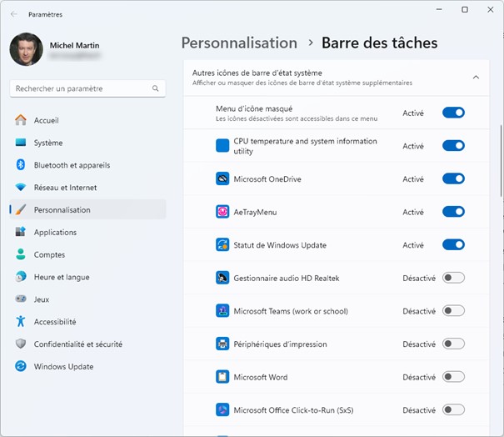The width and height of the screenshot is (504, 437).
Task: Click the Microsoft Teams icon
Action: [222, 311]
